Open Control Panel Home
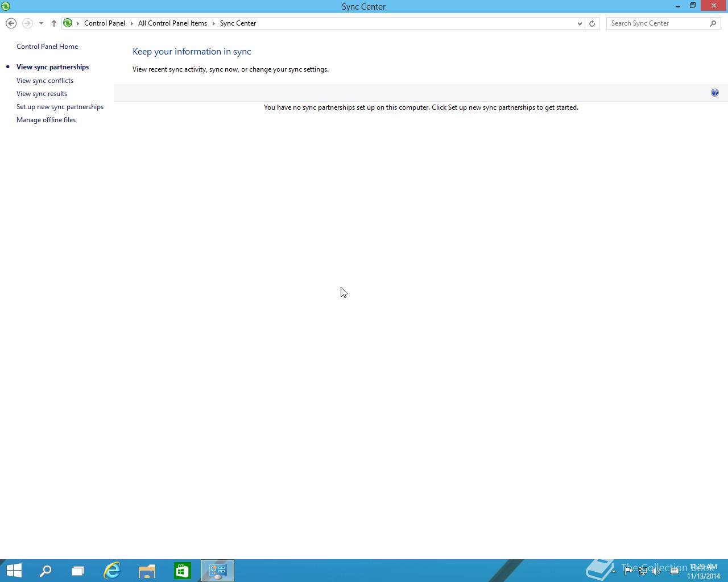Image resolution: width=728 pixels, height=582 pixels. click(47, 47)
